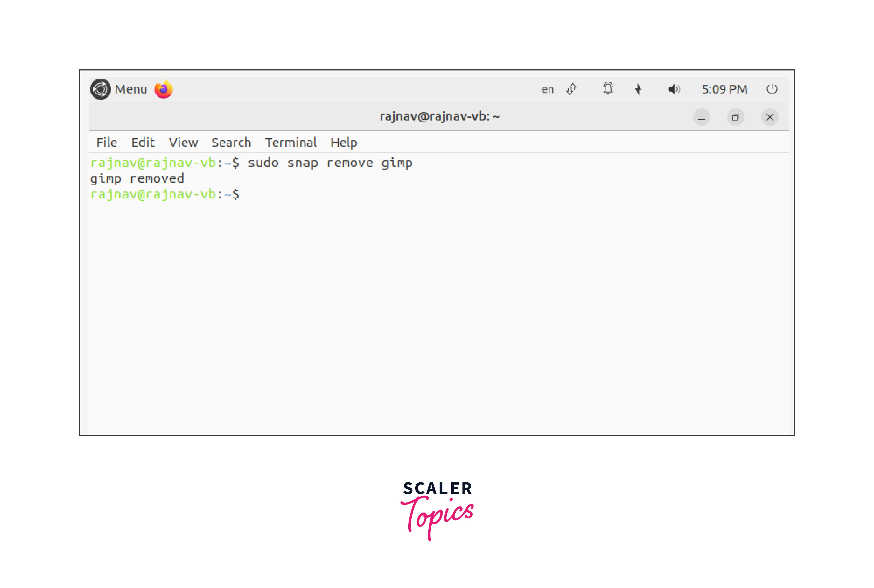Click the power status lightning icon
The image size is (874, 588).
click(x=638, y=89)
